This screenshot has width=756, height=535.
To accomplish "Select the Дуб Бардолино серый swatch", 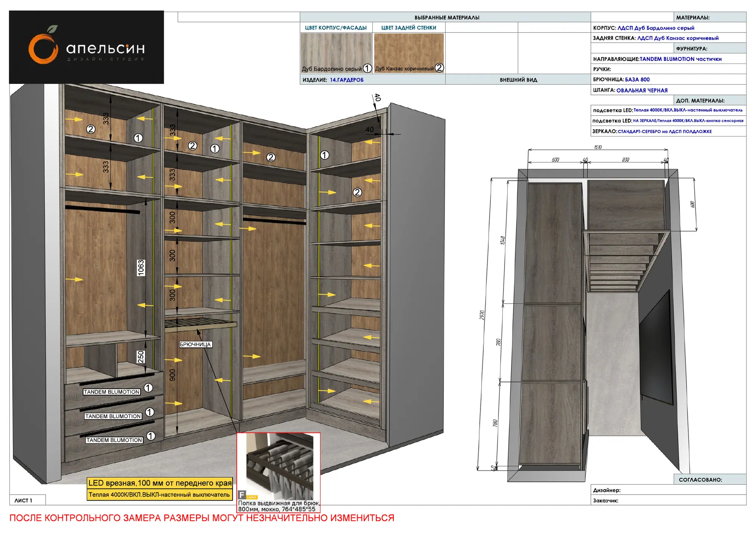I will (x=336, y=53).
